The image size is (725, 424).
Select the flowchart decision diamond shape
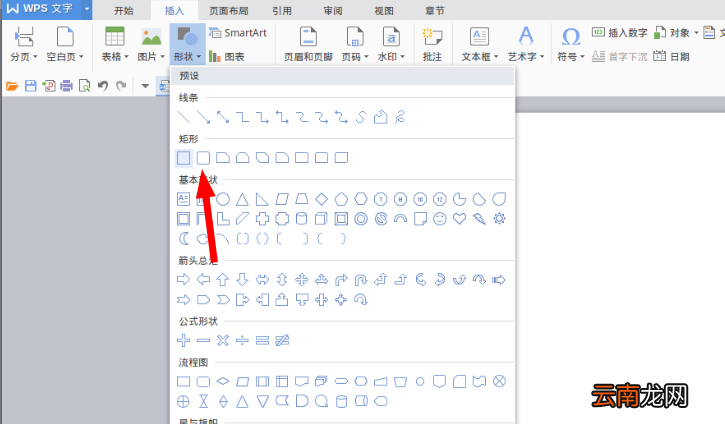223,381
